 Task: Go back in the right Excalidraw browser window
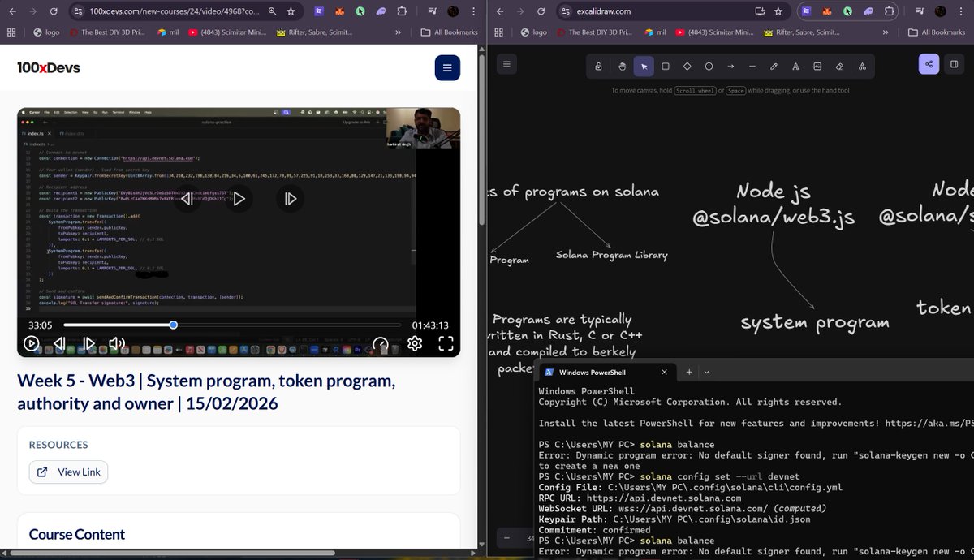500,12
